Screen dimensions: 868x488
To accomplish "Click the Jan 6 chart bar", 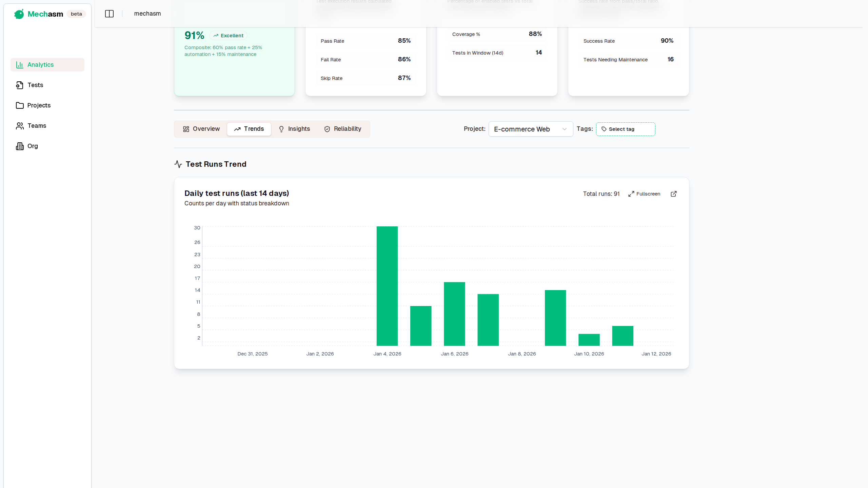I will pos(454,314).
